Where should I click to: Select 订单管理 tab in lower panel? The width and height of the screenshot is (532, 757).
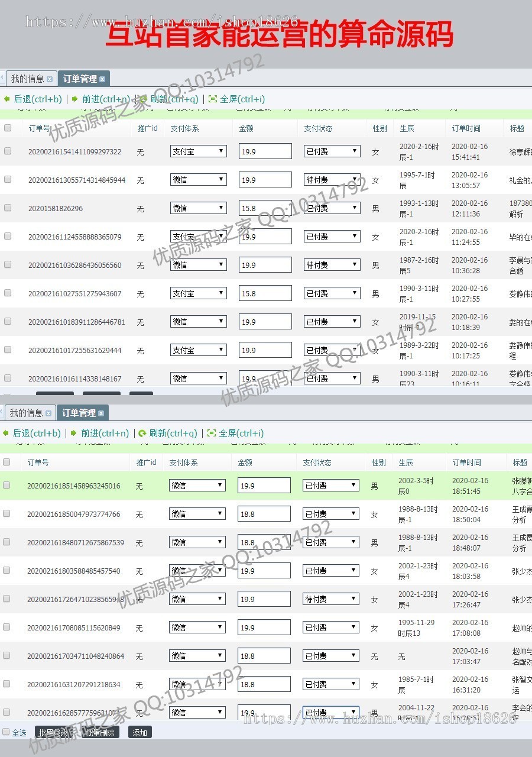[82, 413]
